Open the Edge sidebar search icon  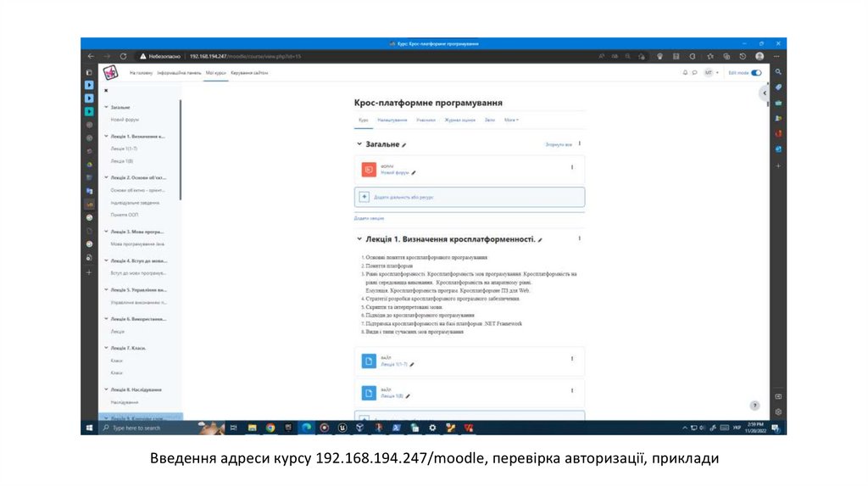click(x=778, y=72)
